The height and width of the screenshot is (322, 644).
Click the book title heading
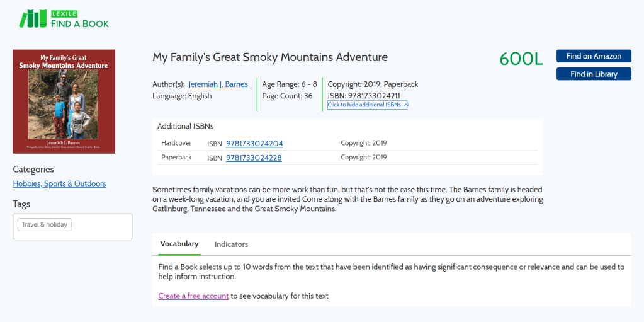(x=270, y=57)
